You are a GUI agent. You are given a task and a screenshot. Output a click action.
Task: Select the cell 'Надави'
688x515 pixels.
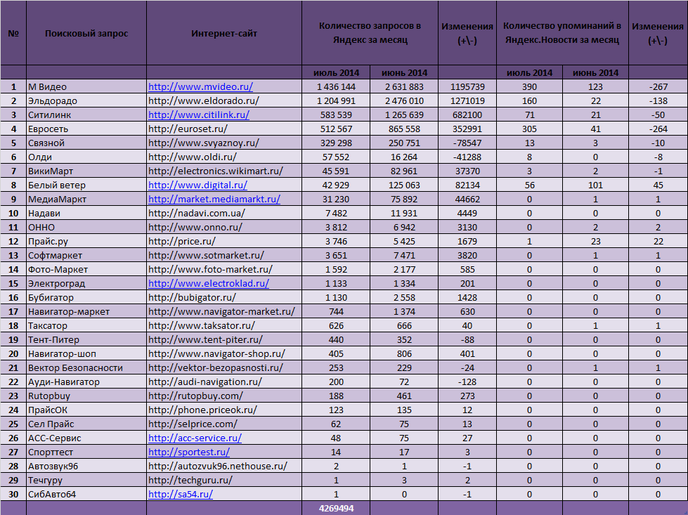pyautogui.click(x=86, y=213)
